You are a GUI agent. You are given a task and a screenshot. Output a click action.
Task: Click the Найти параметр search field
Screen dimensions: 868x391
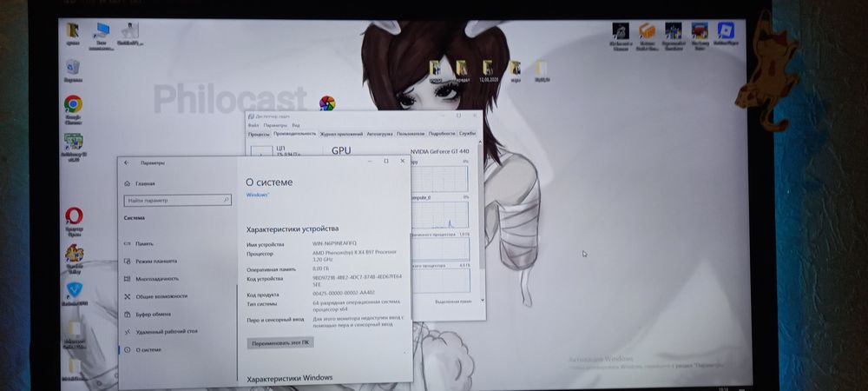(177, 200)
